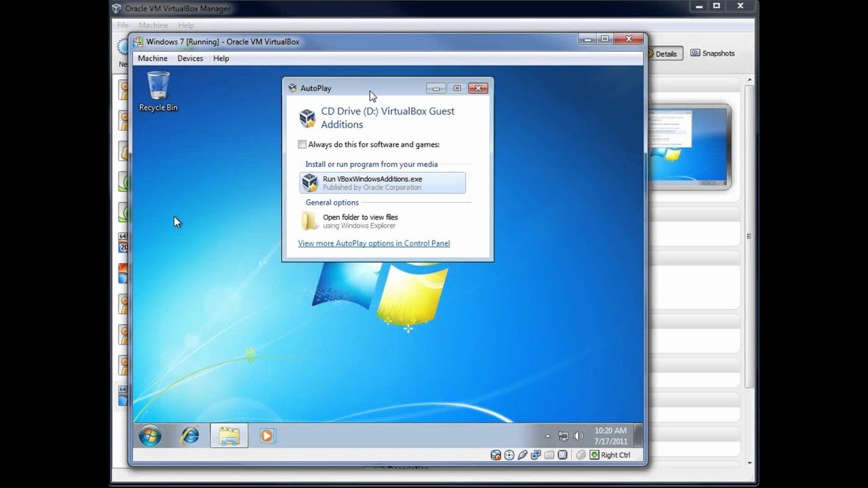This screenshot has height=488, width=868.
Task: Open File menu in VirtualBox Manager
Action: (123, 25)
